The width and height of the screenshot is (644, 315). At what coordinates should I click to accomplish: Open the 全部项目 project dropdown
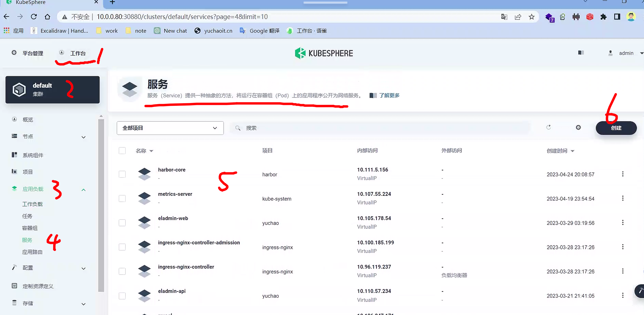170,128
